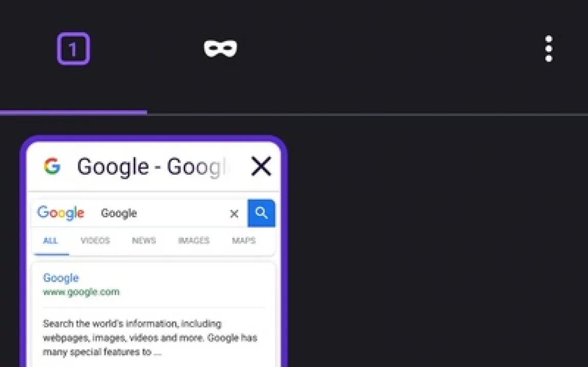The width and height of the screenshot is (588, 367).
Task: Open the blue Google result link
Action: tap(61, 278)
